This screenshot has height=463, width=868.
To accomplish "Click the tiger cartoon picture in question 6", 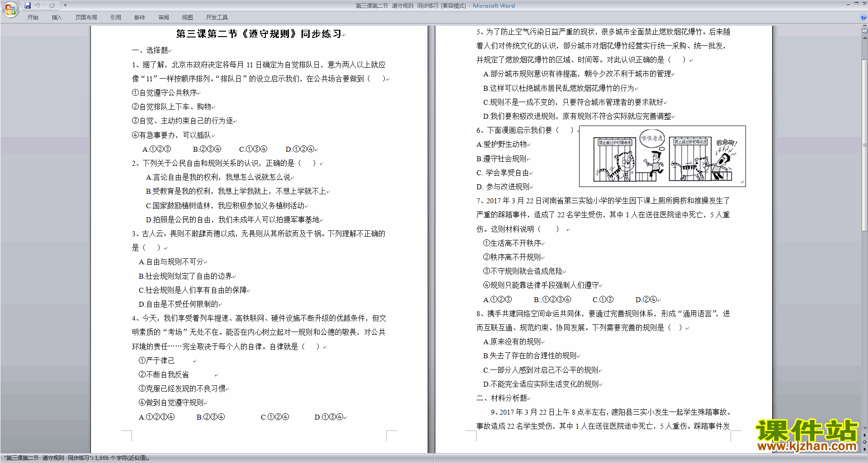I will coord(662,156).
